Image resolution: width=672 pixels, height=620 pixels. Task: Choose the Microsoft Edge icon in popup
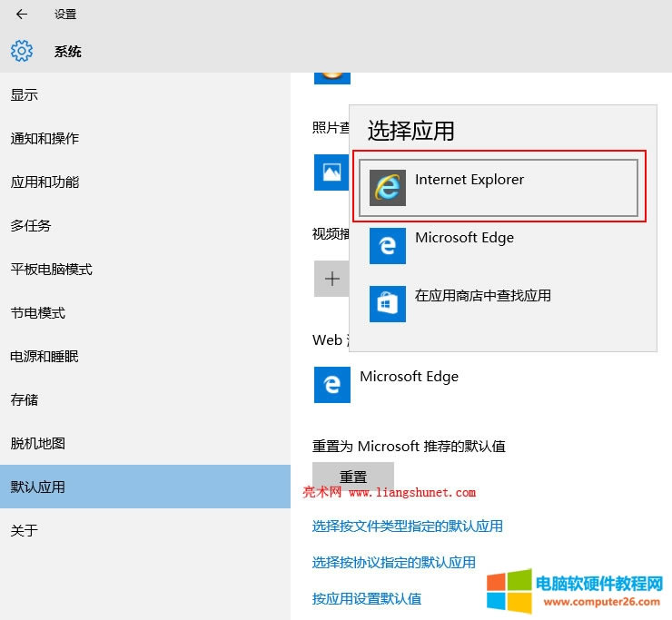tap(388, 246)
